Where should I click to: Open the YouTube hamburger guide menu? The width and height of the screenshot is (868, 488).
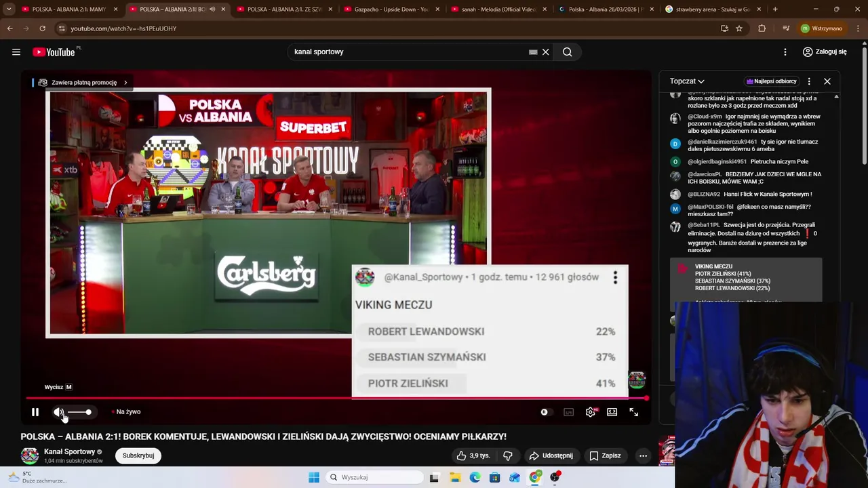[x=16, y=52]
